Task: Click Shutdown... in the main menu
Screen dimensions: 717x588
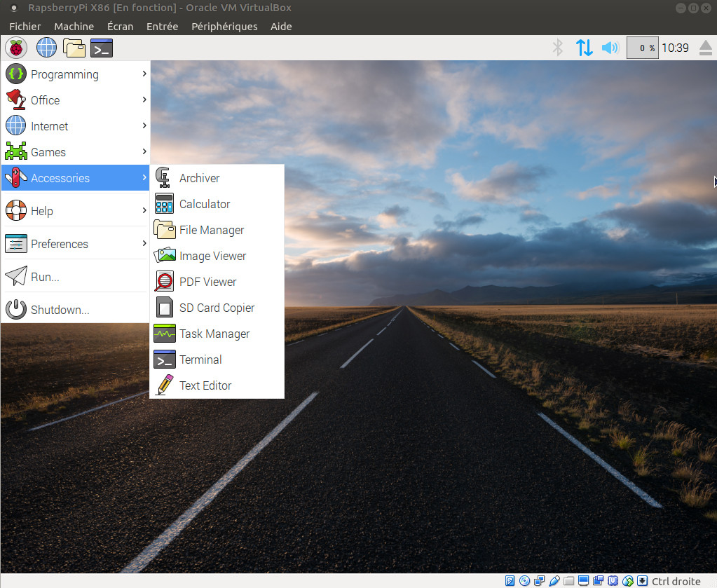Action: point(60,310)
